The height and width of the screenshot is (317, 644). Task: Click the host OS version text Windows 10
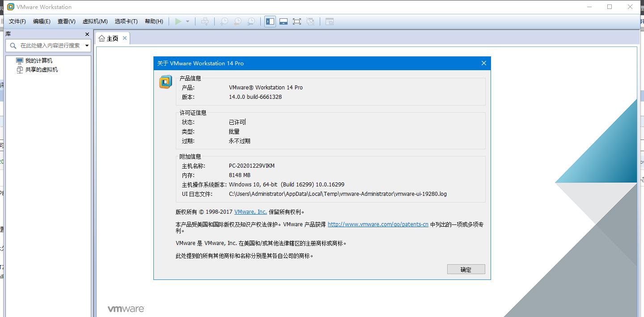click(287, 185)
